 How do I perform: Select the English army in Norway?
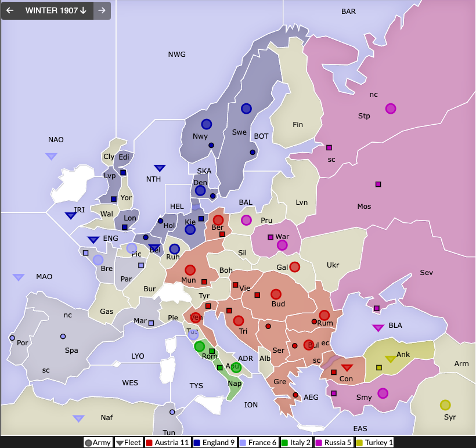[207, 124]
